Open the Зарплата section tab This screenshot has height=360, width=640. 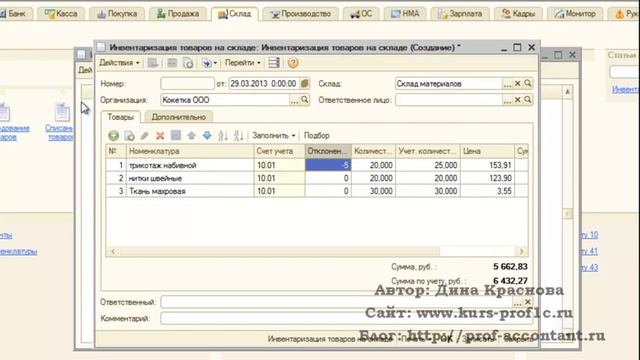[x=460, y=14]
